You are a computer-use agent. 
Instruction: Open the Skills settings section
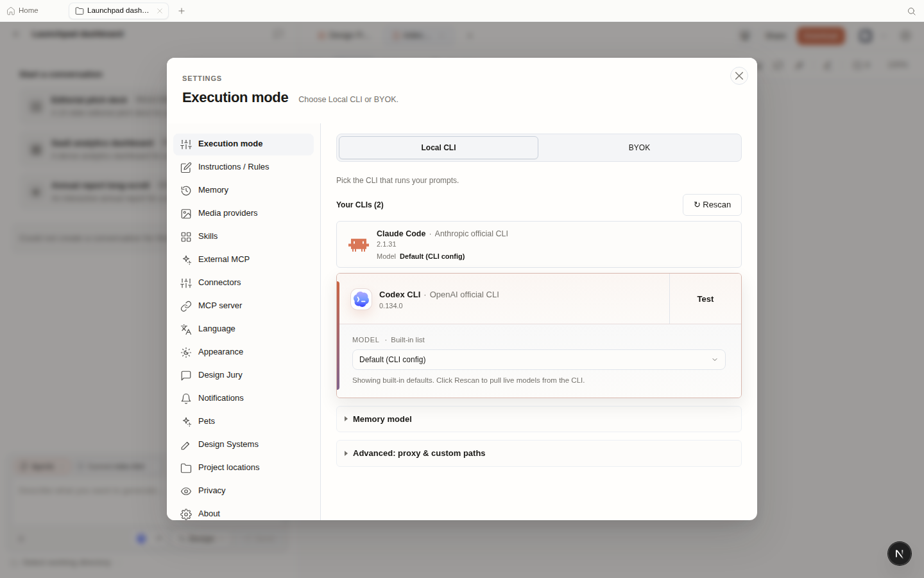[243, 236]
